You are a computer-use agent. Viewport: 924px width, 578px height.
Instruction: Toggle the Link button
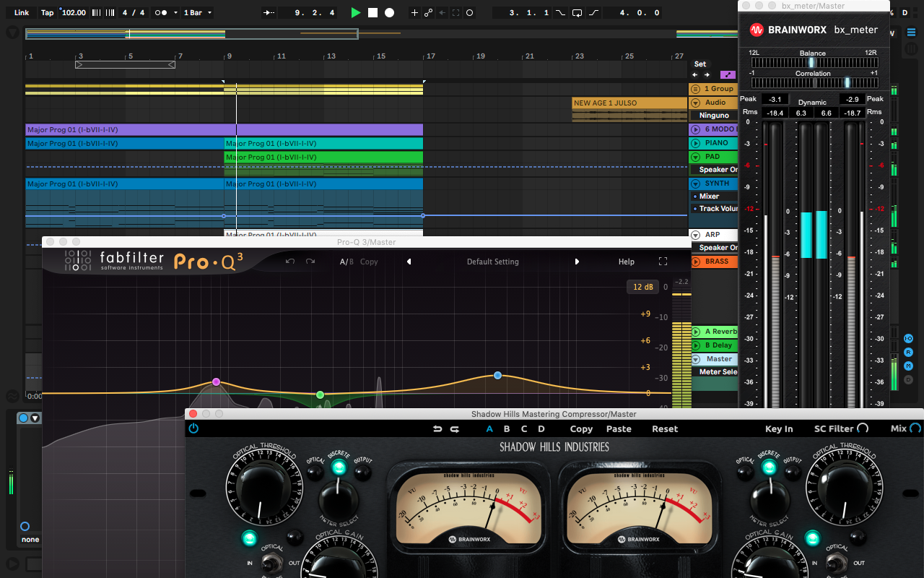point(22,12)
